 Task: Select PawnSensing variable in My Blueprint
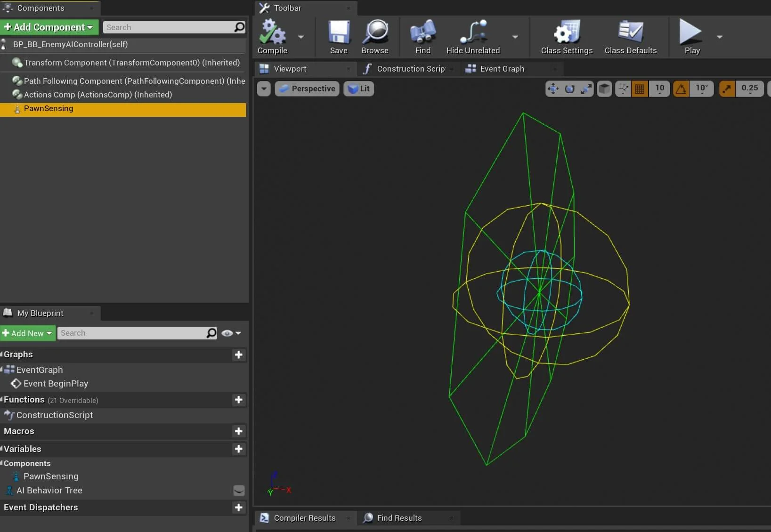click(51, 476)
